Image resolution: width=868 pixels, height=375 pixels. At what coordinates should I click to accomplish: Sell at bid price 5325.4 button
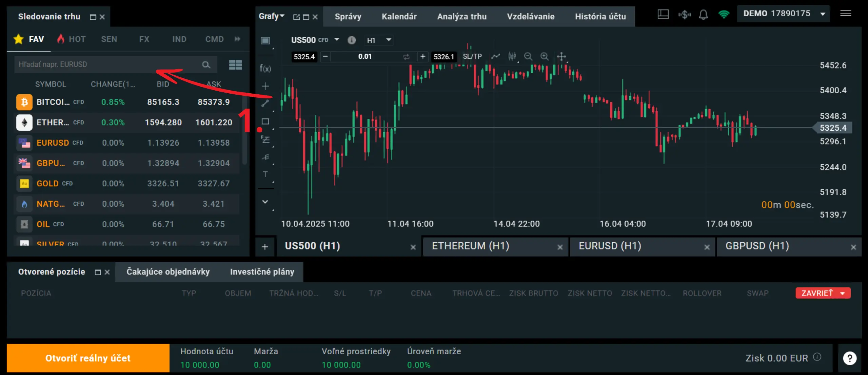(304, 57)
